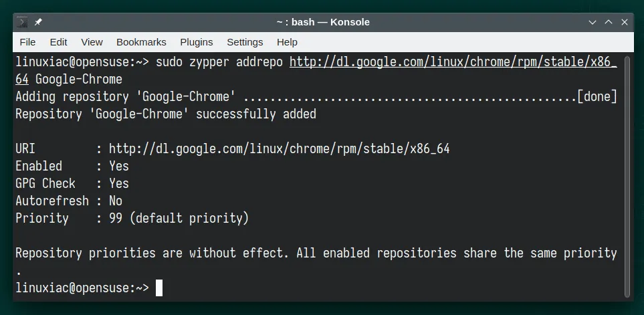Close the Konsole window
The width and height of the screenshot is (644, 315).
[625, 22]
